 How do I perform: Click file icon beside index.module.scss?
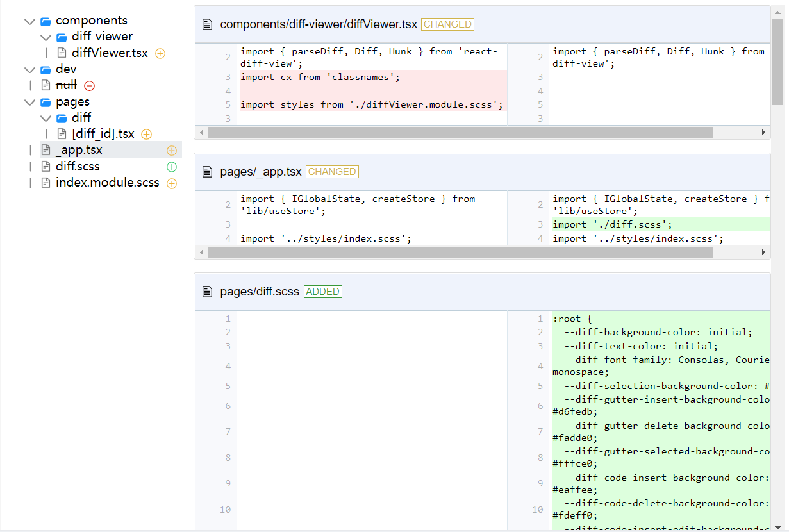click(46, 183)
